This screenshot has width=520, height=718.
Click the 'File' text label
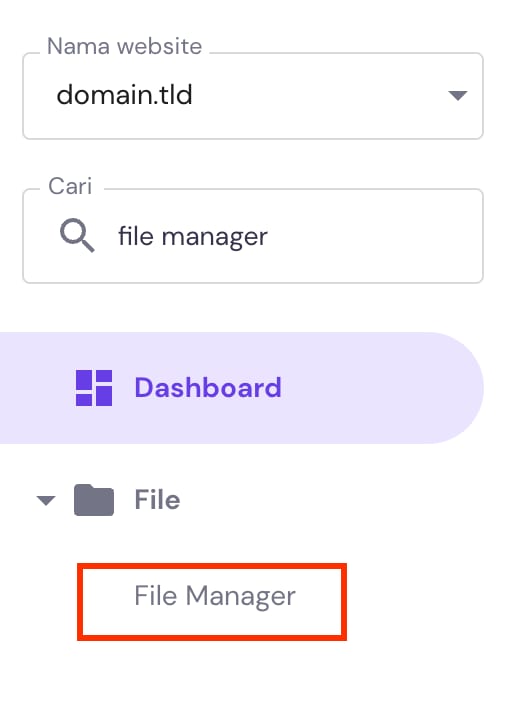click(157, 500)
